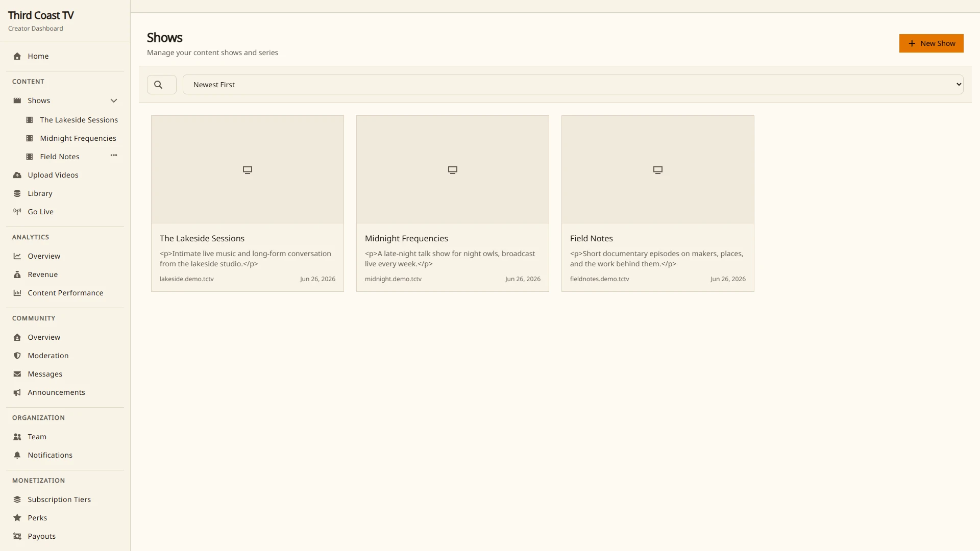Click the Notifications bell icon
Screen dimensions: 980x551
17,455
